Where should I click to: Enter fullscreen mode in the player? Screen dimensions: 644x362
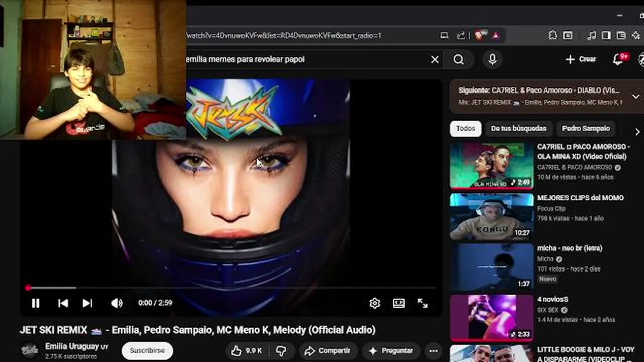click(x=423, y=303)
